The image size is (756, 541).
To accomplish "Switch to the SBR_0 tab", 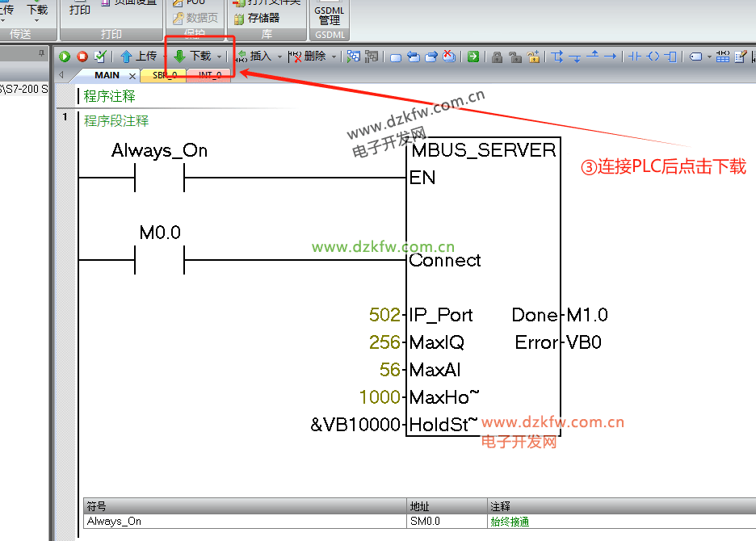I will coord(164,75).
